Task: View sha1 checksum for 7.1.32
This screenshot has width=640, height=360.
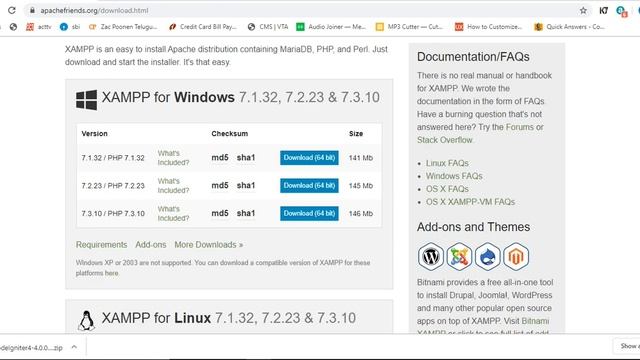Action: click(246, 158)
